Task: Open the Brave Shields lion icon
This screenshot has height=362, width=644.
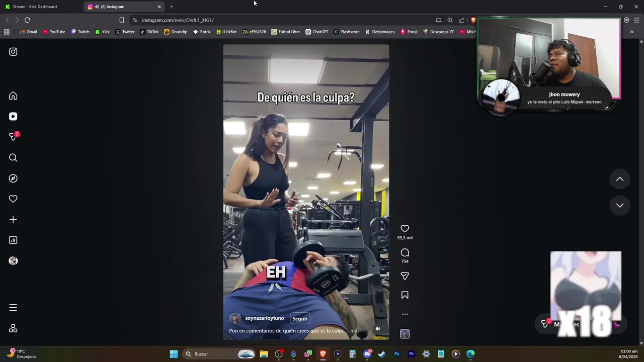Action: (x=473, y=20)
